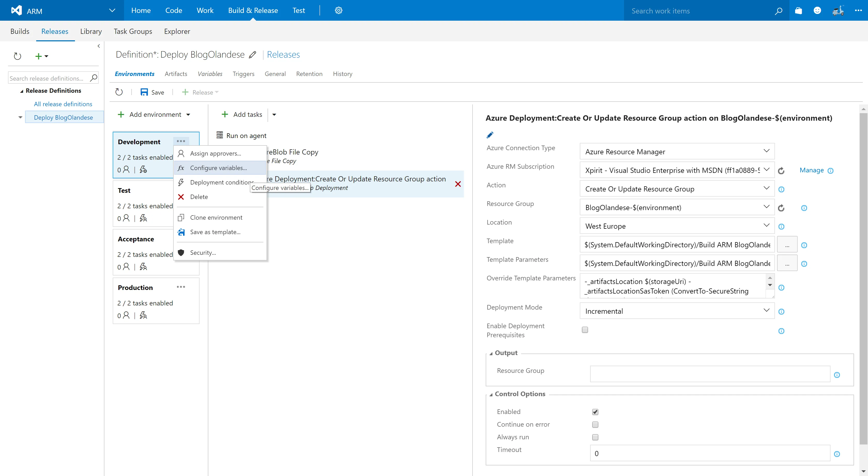Uncheck the Enabled checkbox

click(x=595, y=412)
